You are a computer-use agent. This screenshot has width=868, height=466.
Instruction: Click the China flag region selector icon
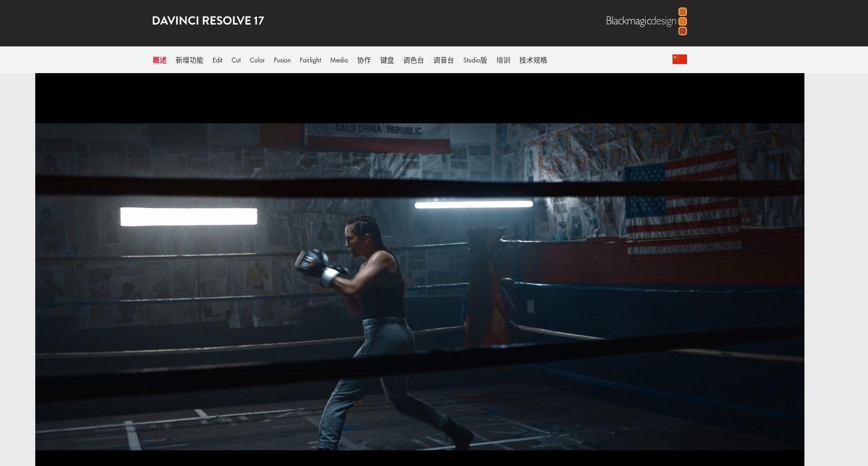pyautogui.click(x=679, y=59)
